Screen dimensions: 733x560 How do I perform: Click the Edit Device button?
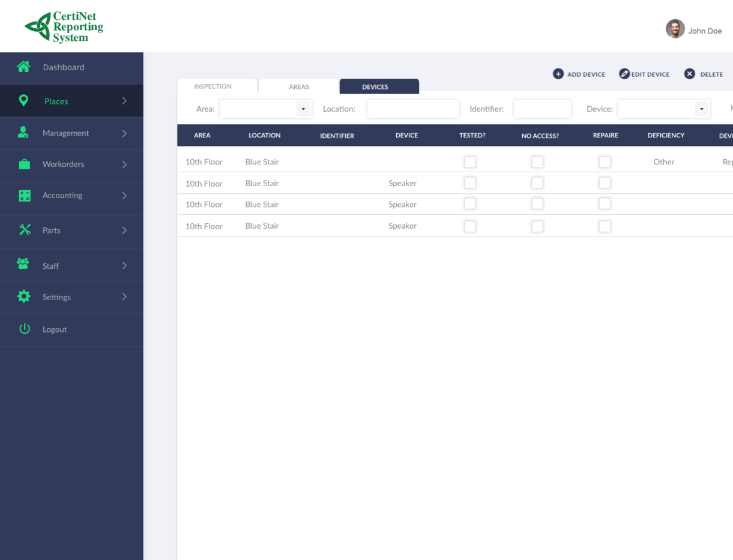[x=644, y=74]
